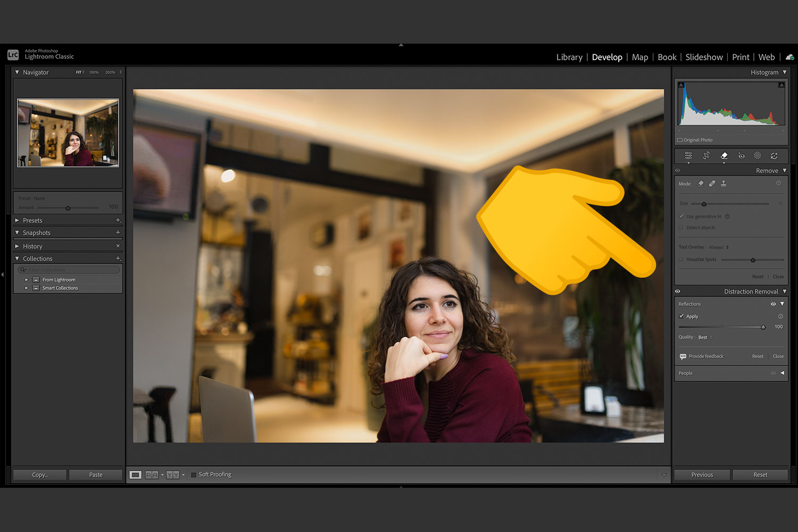Expand the From Lightroom collection set

point(27,280)
